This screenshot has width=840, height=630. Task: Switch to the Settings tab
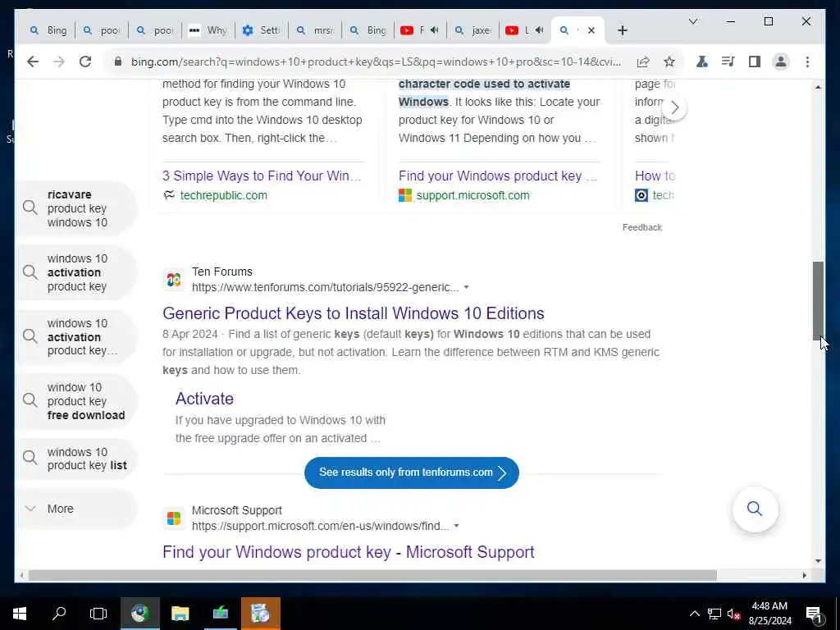pyautogui.click(x=262, y=30)
